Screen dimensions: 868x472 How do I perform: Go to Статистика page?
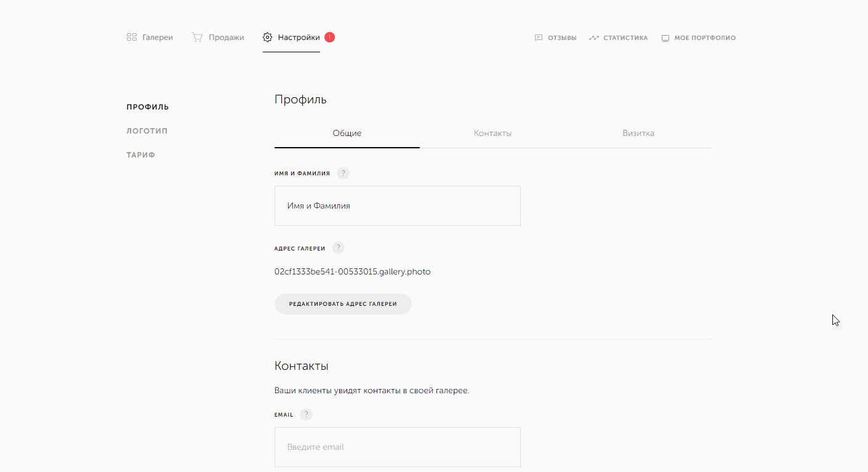pyautogui.click(x=618, y=38)
